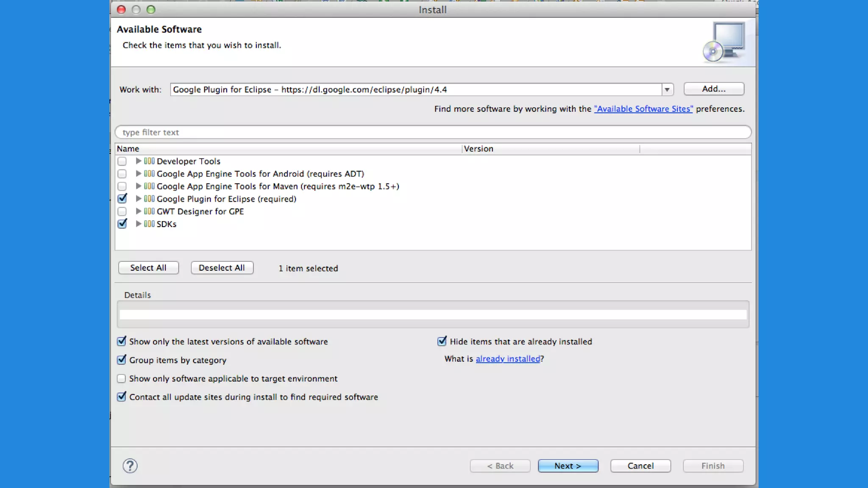Click icon beside App Engine Tools for Maven

(x=149, y=186)
